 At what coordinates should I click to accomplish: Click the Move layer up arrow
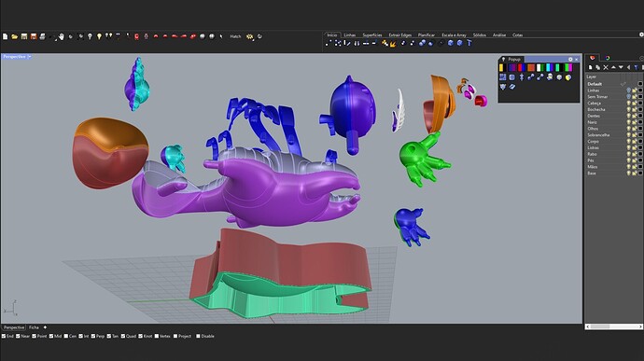(613, 67)
